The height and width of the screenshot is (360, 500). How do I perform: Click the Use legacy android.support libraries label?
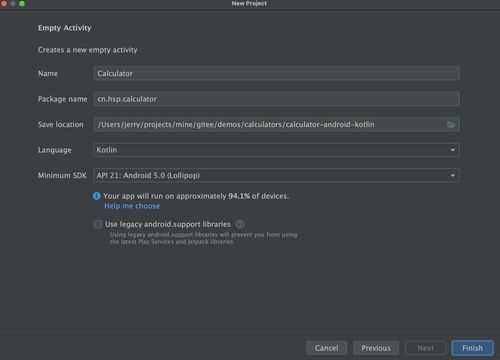[x=168, y=224]
